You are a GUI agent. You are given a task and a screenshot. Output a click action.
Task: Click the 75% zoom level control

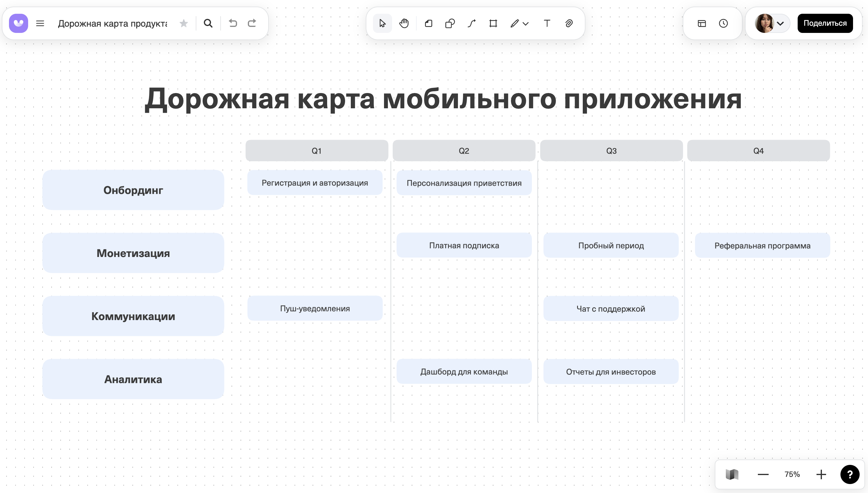tap(792, 474)
